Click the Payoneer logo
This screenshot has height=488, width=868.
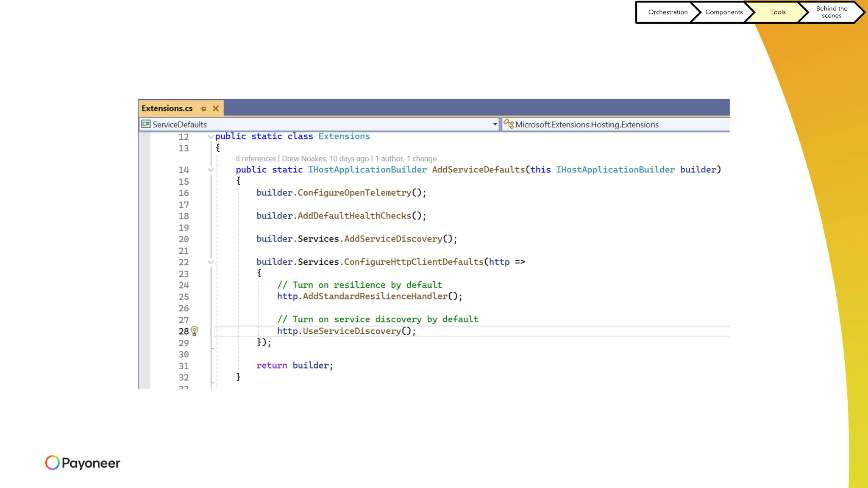point(83,463)
